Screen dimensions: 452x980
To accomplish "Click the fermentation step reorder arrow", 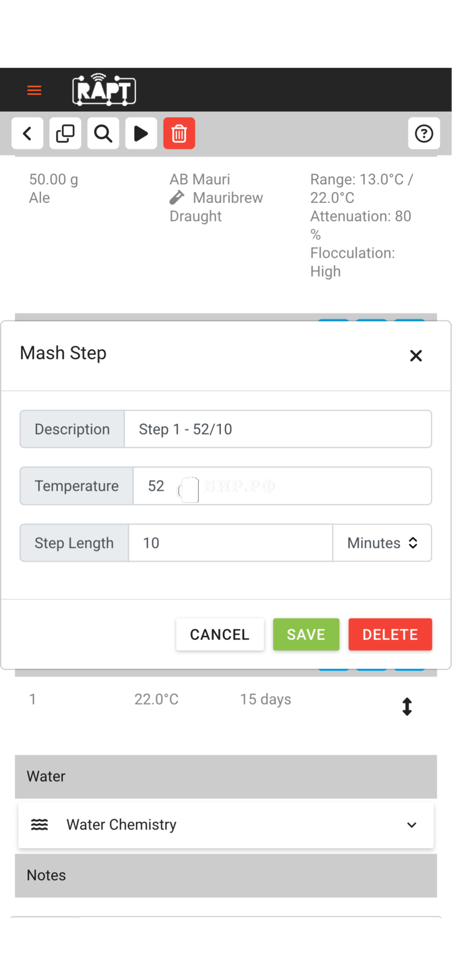I will 407,707.
